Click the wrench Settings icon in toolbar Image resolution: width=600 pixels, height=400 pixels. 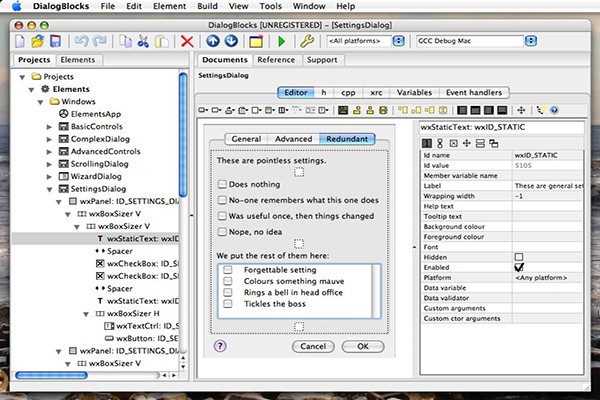click(307, 41)
